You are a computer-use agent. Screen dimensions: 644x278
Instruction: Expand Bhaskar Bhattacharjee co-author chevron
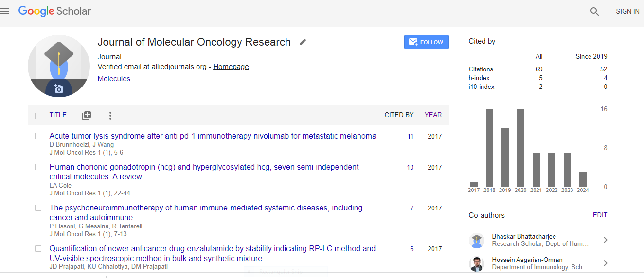[x=605, y=240]
